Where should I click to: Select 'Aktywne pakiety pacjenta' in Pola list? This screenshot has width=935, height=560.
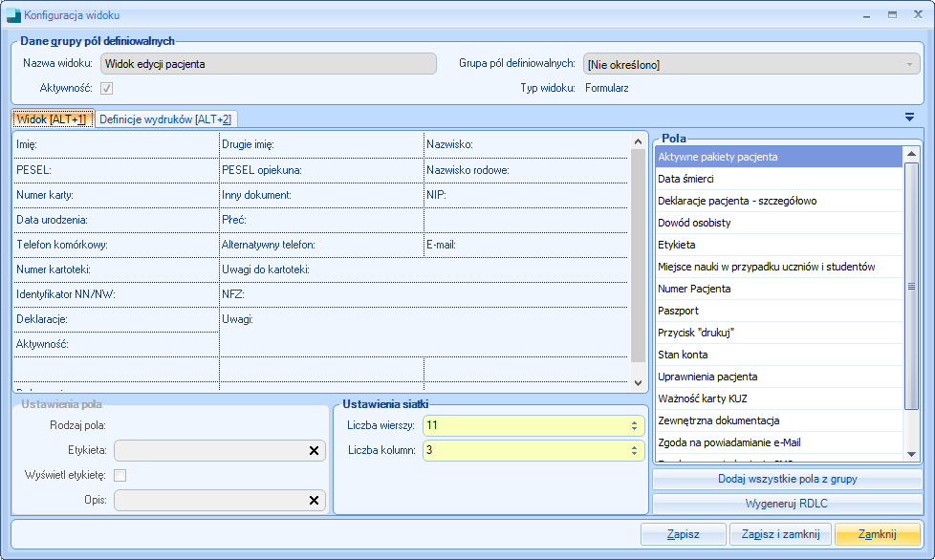click(779, 157)
